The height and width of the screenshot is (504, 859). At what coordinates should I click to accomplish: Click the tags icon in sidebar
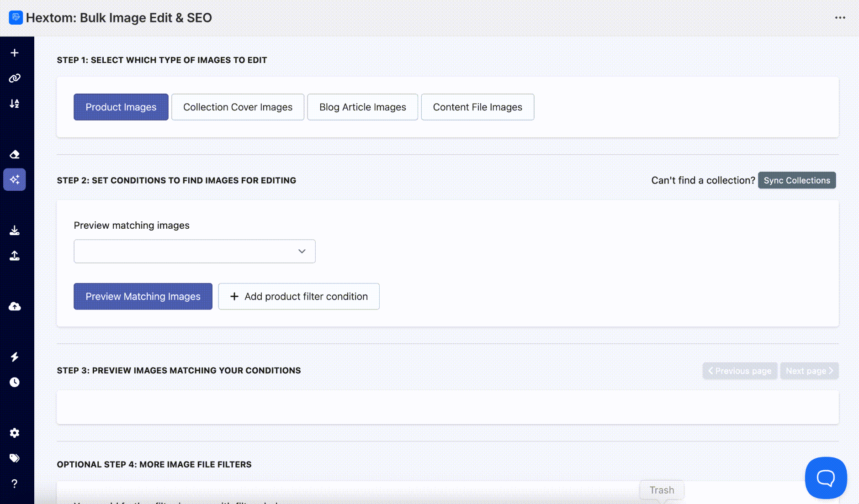coord(15,458)
